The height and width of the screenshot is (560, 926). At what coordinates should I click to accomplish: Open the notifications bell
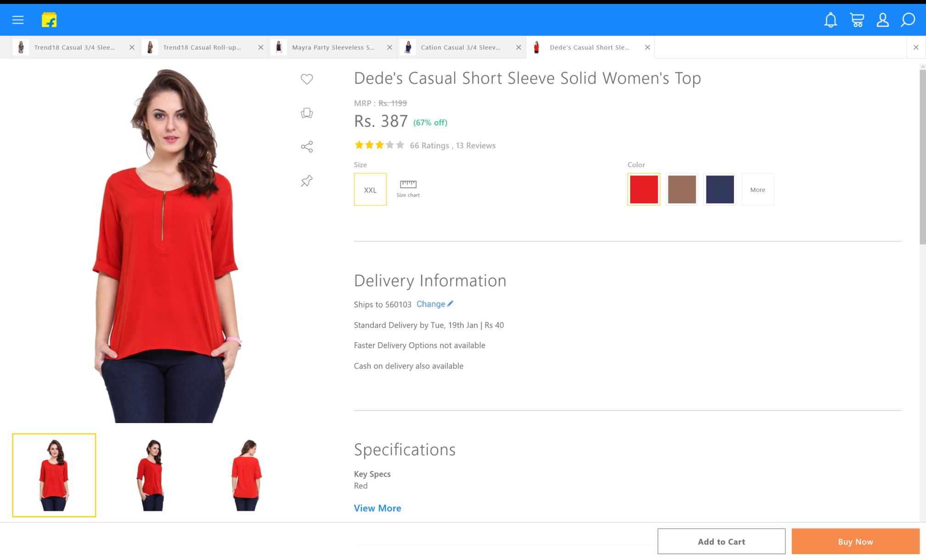point(830,20)
